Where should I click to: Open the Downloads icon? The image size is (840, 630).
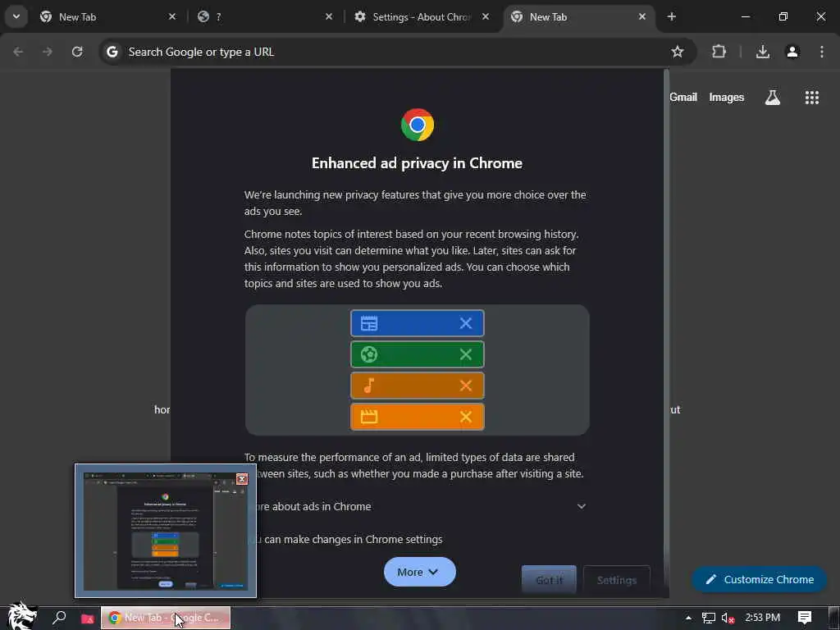(763, 52)
